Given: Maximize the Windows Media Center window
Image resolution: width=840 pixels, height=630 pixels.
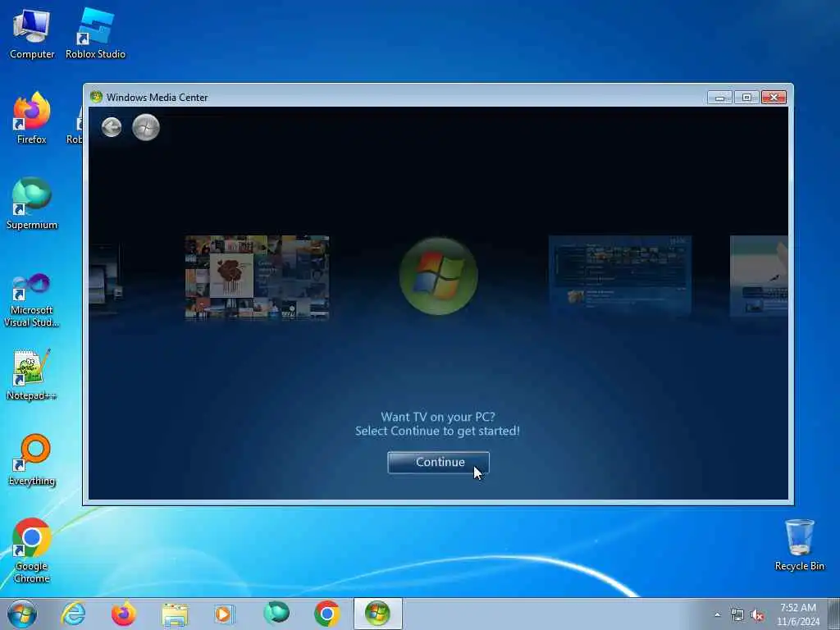Looking at the screenshot, I should (746, 98).
